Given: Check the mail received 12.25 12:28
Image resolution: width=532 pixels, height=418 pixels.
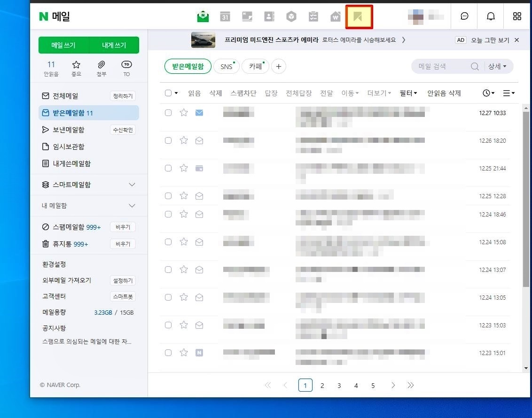Looking at the screenshot, I should (168, 196).
